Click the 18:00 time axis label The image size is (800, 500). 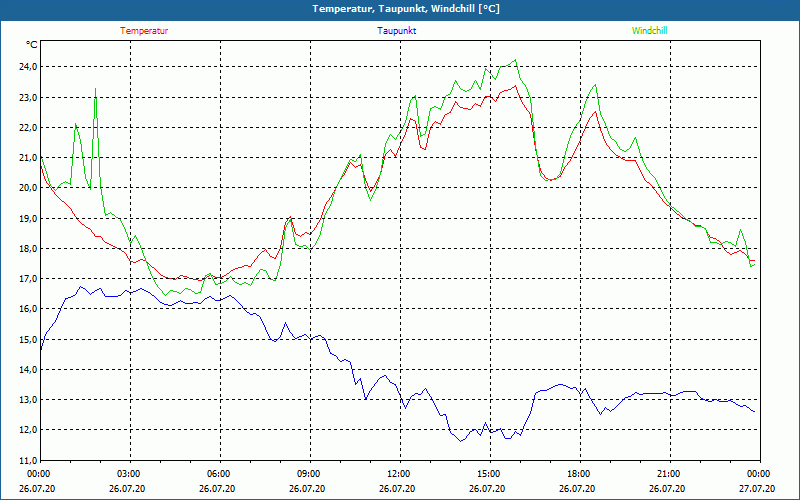(x=580, y=474)
